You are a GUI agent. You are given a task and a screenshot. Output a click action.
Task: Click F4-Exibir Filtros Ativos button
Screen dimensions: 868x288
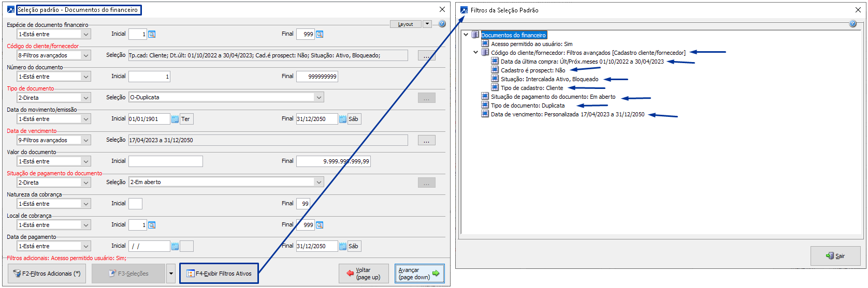click(x=219, y=274)
